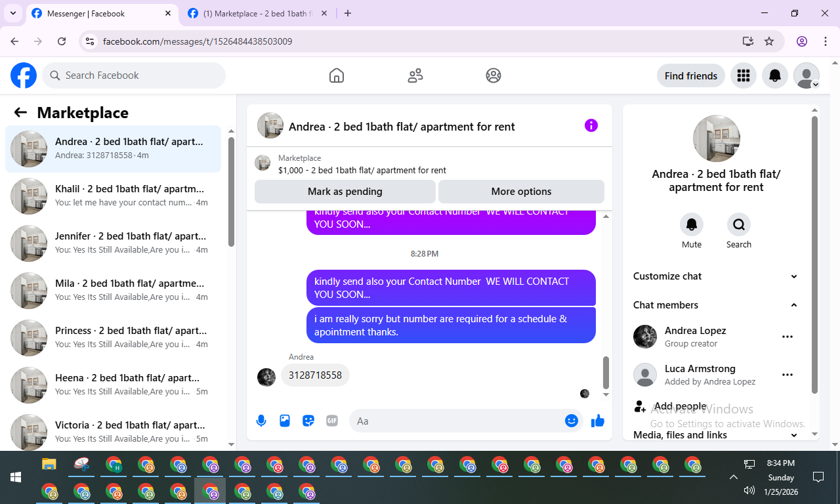Screen dimensions: 840x504
Task: Open Windows Start menu
Action: pos(16,477)
